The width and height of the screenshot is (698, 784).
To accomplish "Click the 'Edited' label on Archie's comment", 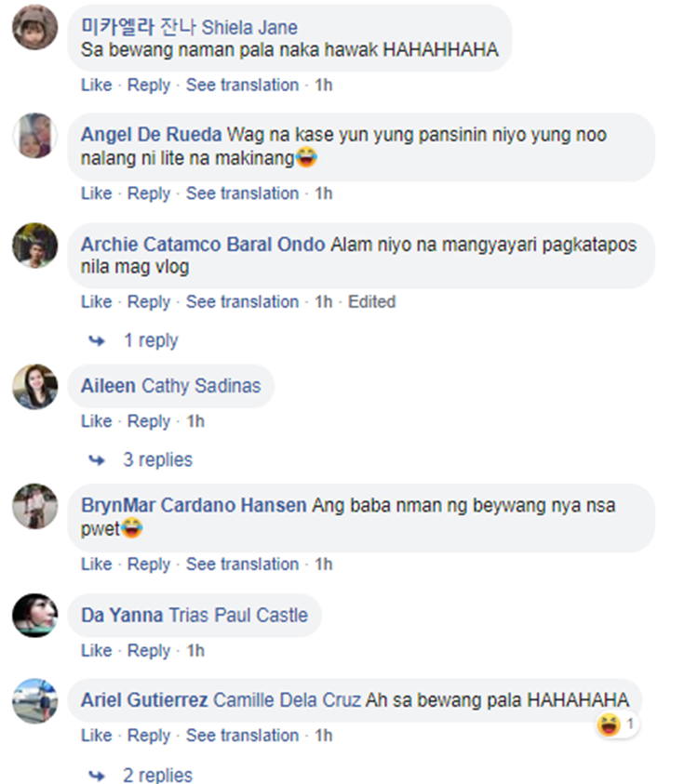I will click(371, 302).
